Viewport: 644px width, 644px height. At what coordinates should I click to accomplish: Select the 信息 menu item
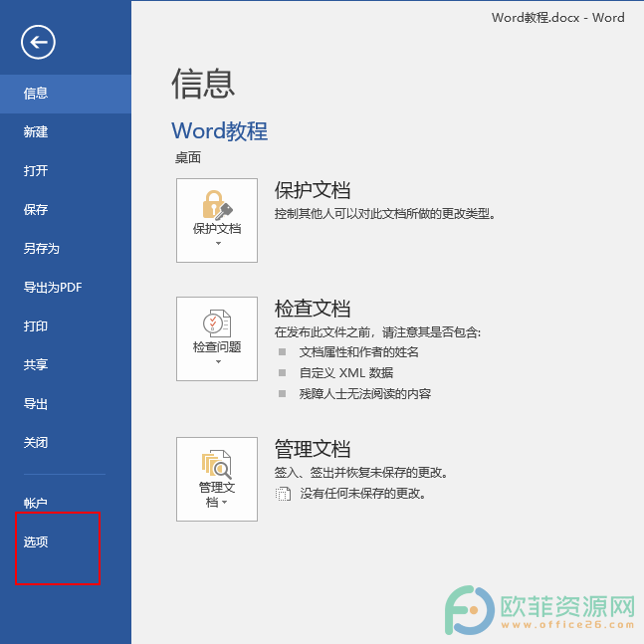click(66, 94)
